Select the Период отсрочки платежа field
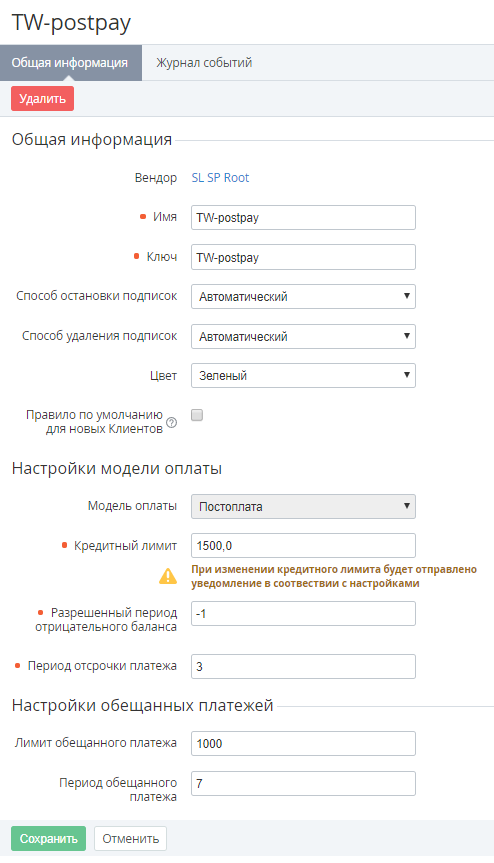The height and width of the screenshot is (863, 494). click(303, 666)
